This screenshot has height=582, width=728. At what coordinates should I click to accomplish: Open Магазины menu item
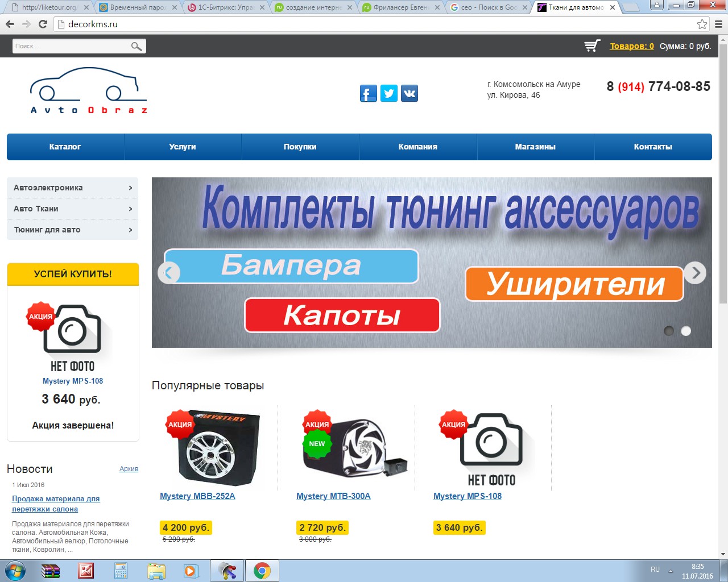coord(535,147)
